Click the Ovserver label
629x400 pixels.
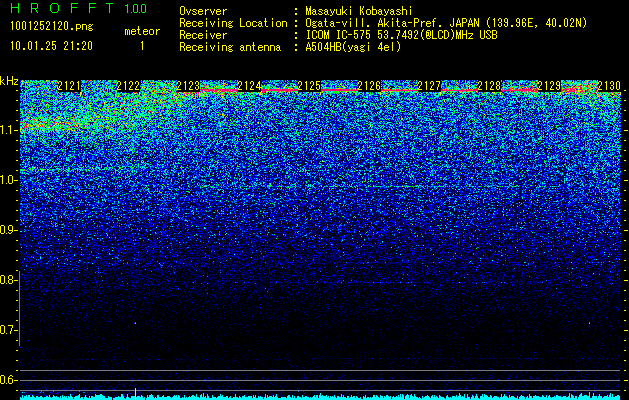pyautogui.click(x=203, y=11)
